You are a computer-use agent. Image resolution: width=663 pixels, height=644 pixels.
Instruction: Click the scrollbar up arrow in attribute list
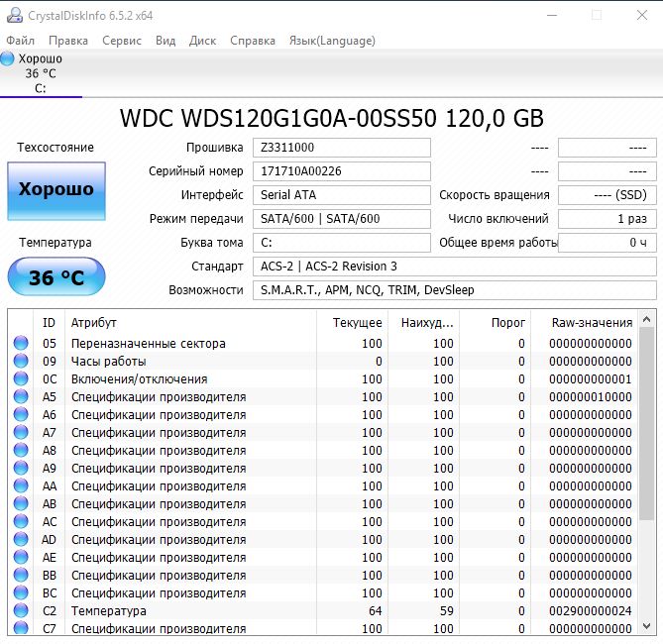pyautogui.click(x=646, y=319)
